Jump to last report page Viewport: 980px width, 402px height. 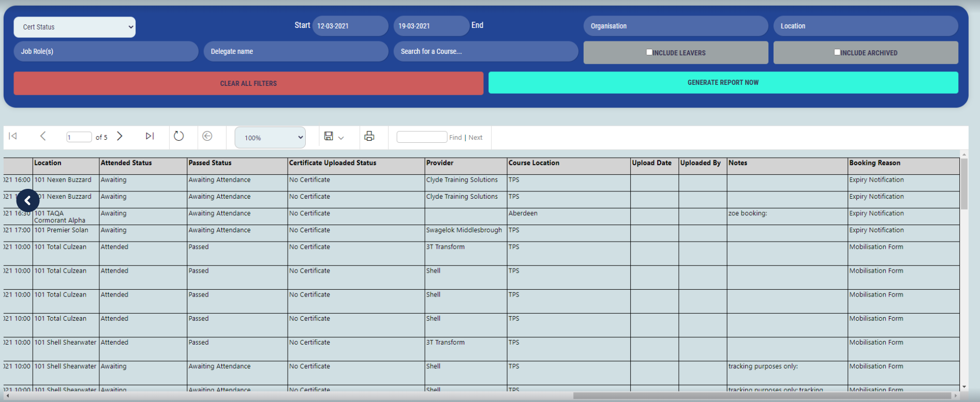click(x=150, y=136)
